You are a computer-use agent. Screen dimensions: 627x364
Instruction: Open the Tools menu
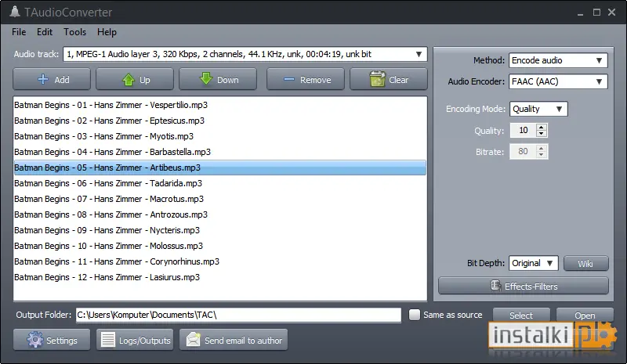click(x=74, y=32)
